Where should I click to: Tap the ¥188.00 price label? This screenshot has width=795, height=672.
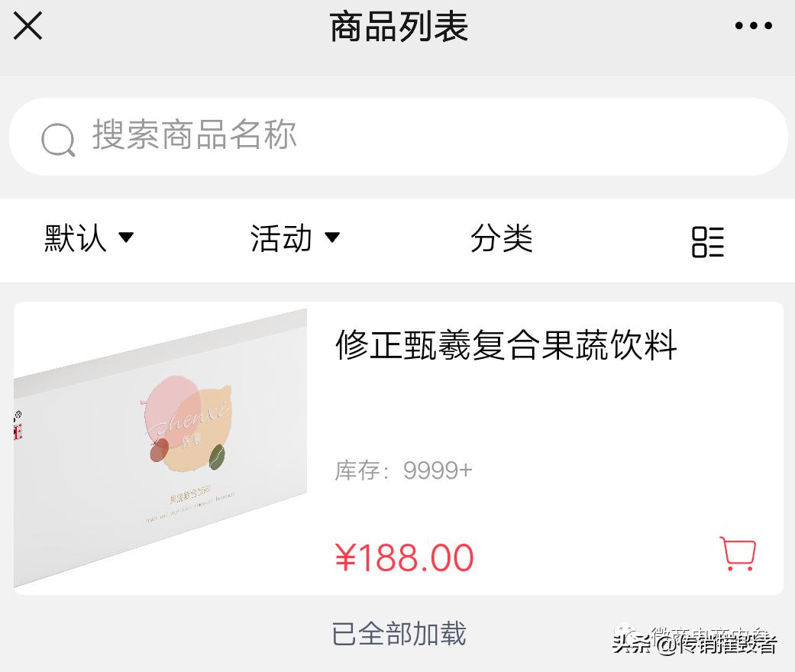click(406, 557)
